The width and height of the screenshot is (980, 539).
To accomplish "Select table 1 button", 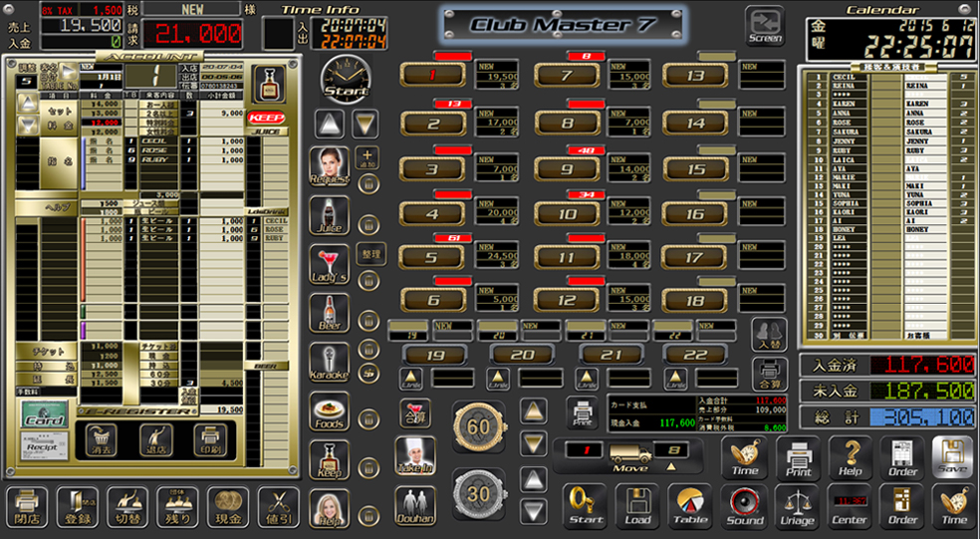I will tap(432, 76).
